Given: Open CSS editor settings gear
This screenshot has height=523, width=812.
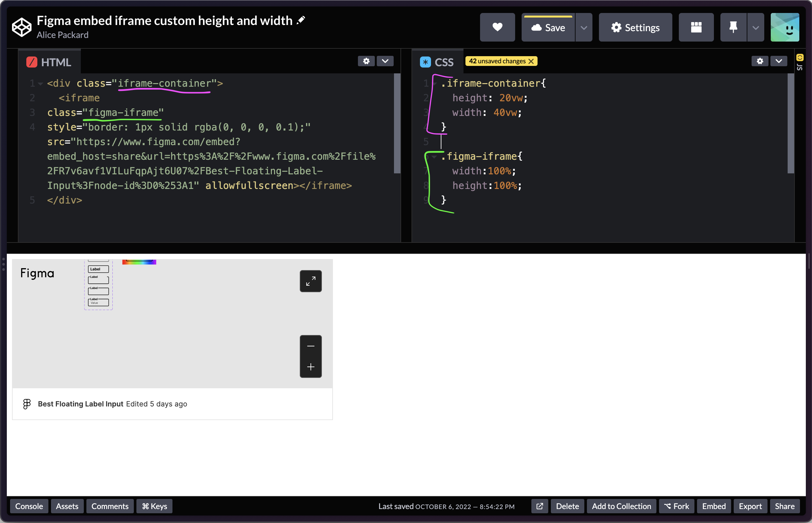Looking at the screenshot, I should (x=760, y=61).
